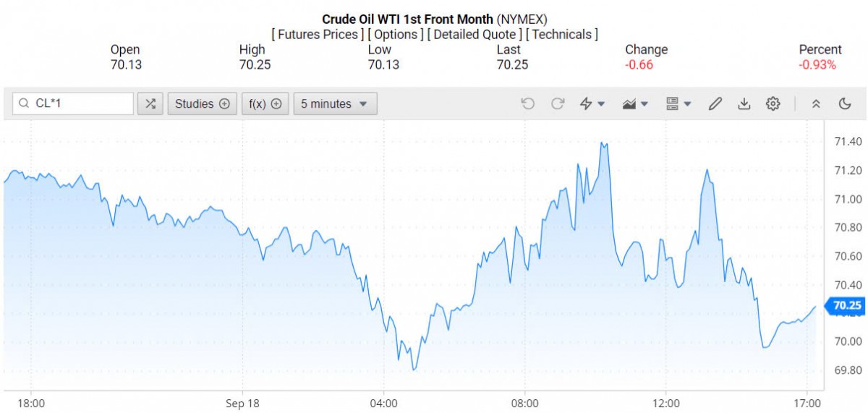Open the chart type dropdown
This screenshot has height=413, width=868.
(x=635, y=103)
